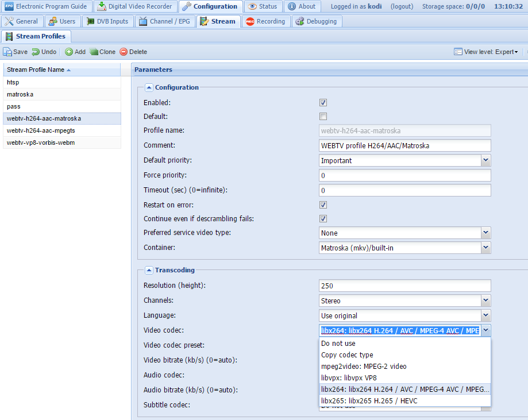The width and height of the screenshot is (528, 420).
Task: Click the Clone icon
Action: 94,52
